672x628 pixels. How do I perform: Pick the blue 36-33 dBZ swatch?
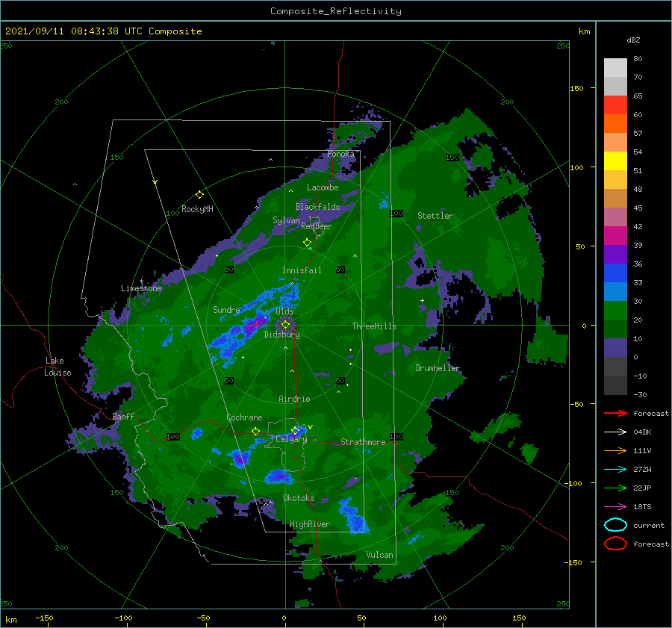pos(615,273)
